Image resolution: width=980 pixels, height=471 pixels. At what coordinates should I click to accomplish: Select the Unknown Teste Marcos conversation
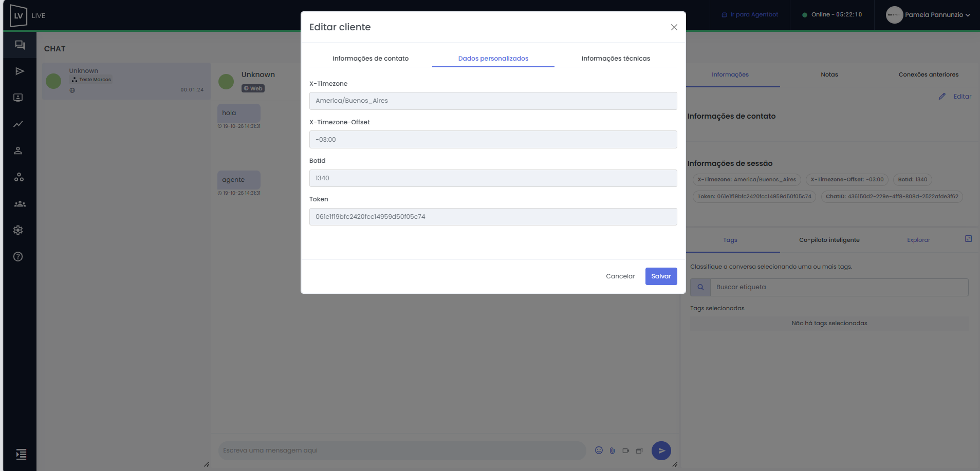coord(126,81)
